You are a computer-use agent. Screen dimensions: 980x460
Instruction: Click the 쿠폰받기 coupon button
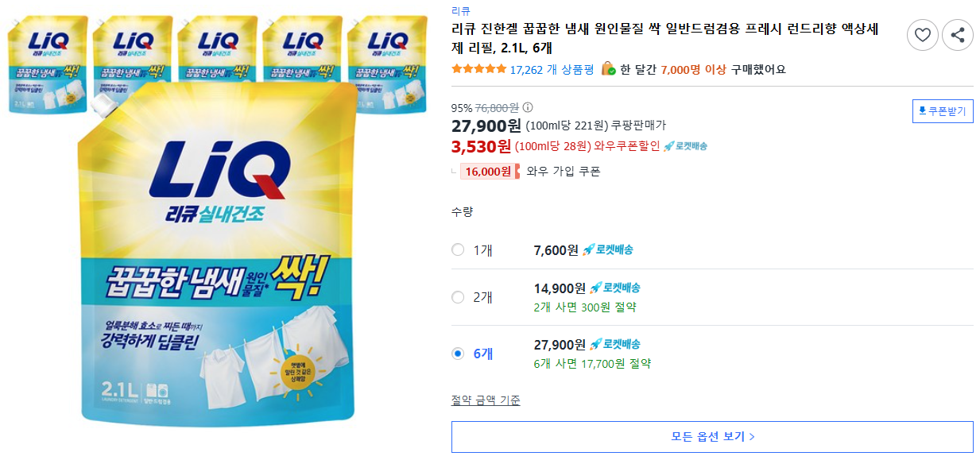tap(942, 110)
